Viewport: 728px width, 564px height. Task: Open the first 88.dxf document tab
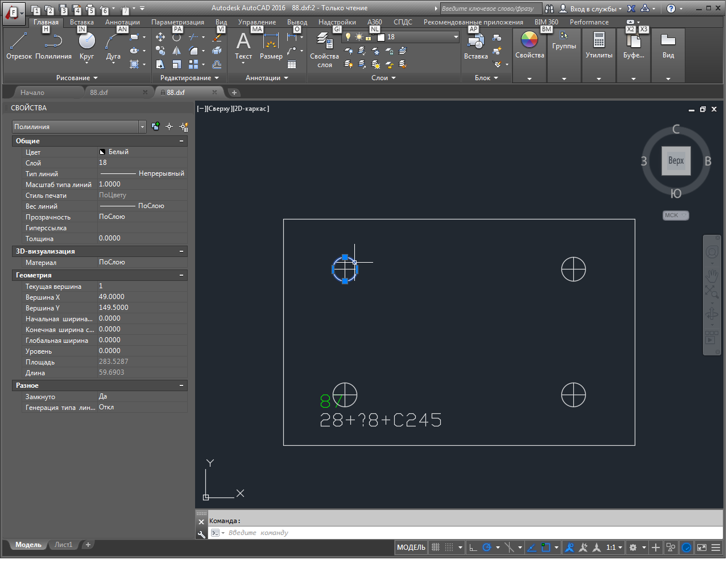tap(100, 93)
